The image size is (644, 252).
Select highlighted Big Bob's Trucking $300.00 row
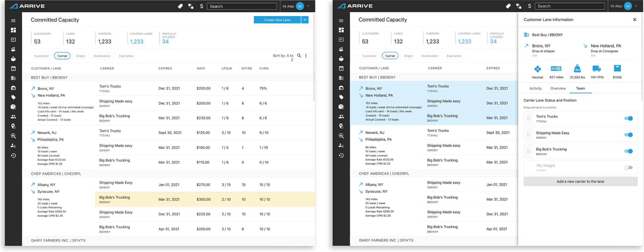tap(205, 199)
